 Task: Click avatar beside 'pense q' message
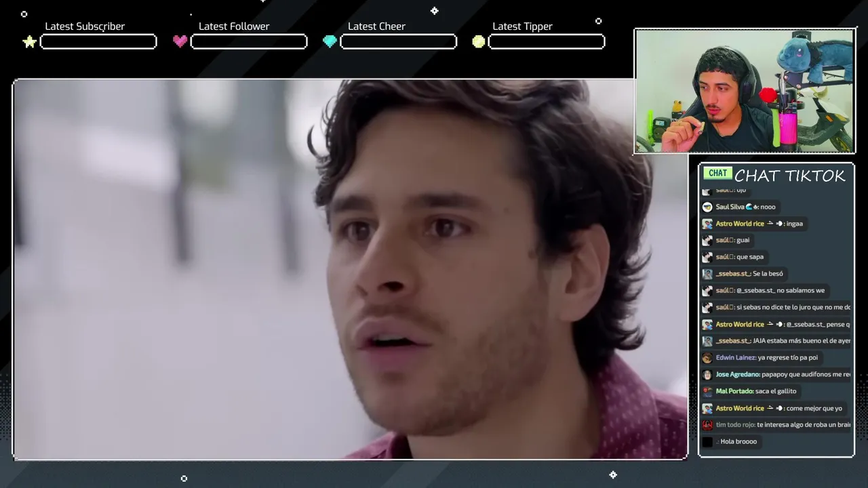click(707, 324)
